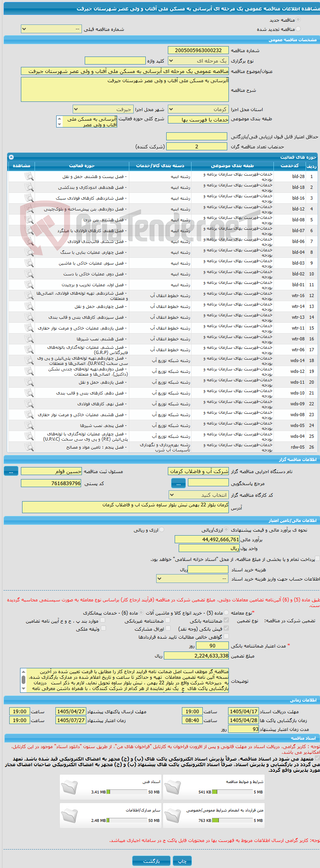Open folder icon for اسناد فنی

click(69, 787)
